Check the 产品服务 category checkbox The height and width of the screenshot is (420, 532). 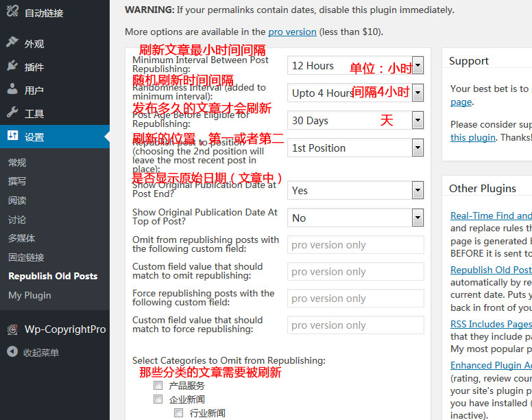coord(158,386)
